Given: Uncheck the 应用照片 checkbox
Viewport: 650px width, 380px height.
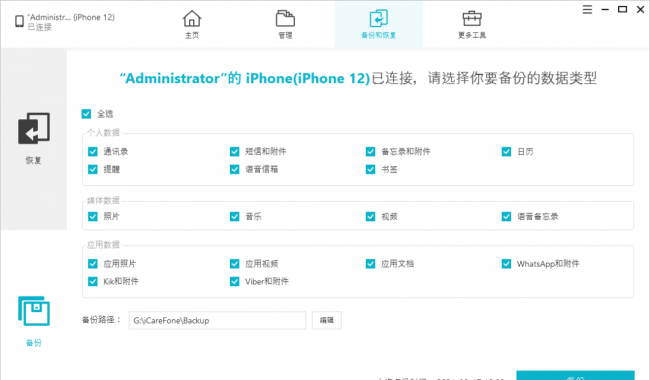Looking at the screenshot, I should point(93,264).
